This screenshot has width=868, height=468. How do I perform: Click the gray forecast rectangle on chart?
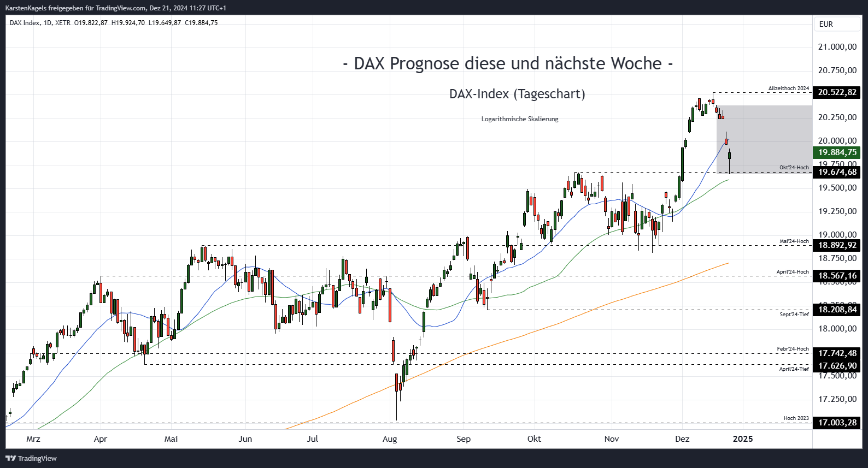point(764,139)
